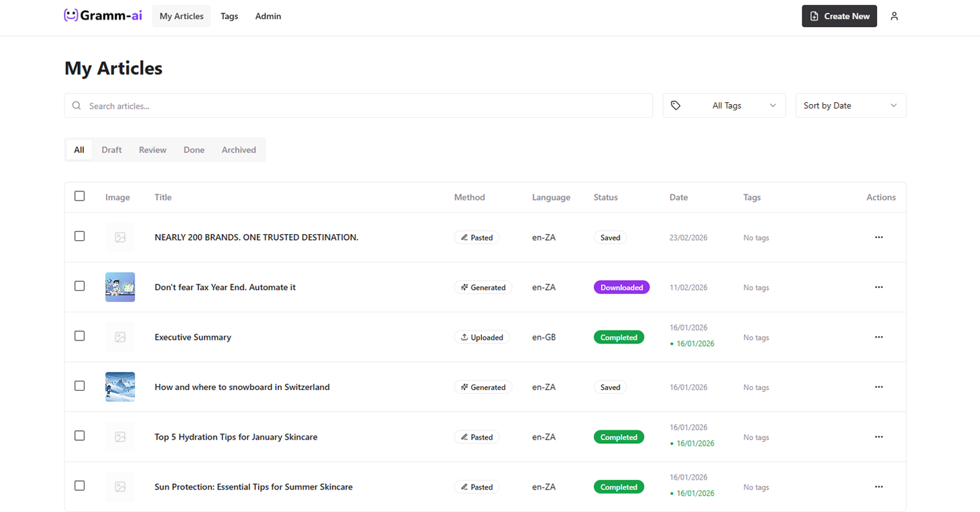980x512 pixels.
Task: Open actions menu for Don't fear Tax Year End
Action: [x=878, y=287]
